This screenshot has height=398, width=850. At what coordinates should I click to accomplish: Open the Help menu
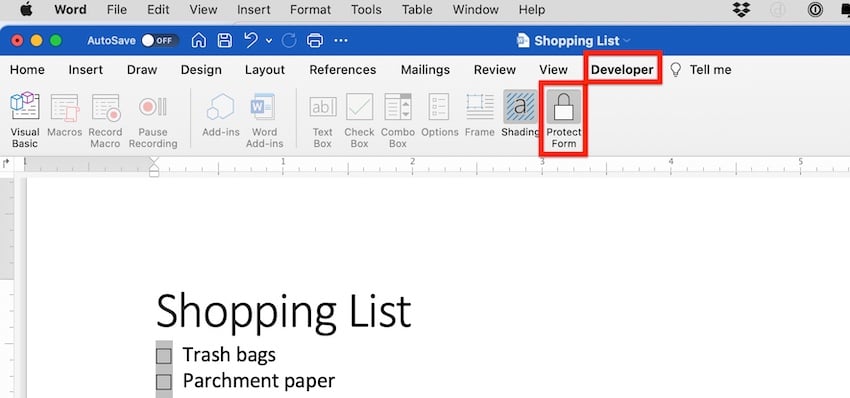pyautogui.click(x=532, y=10)
